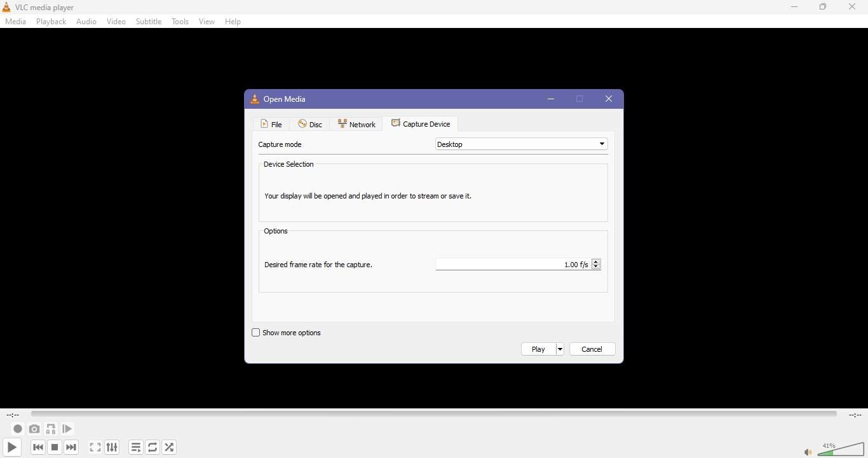Cancel the Open Media dialog
The image size is (868, 458).
(592, 349)
